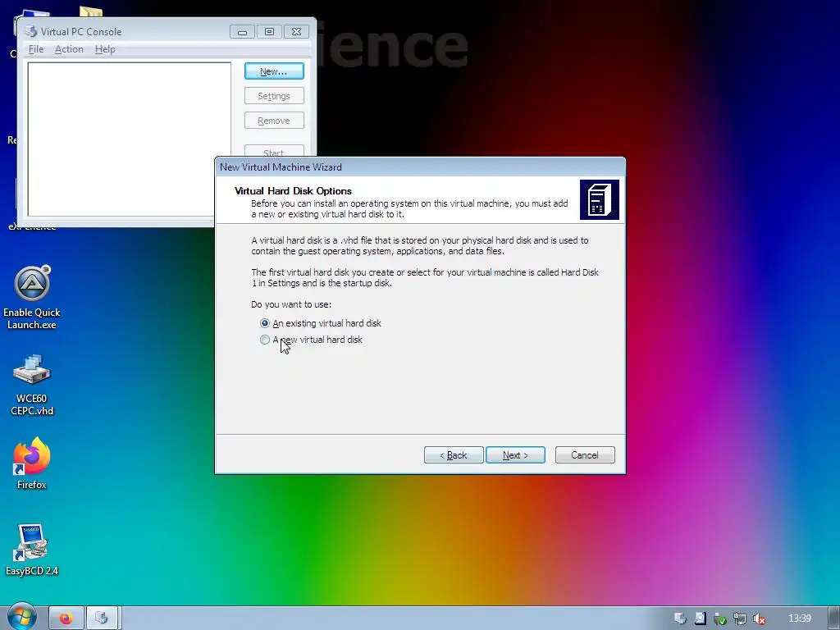The image size is (840, 630).
Task: Open the Windows Start menu
Action: coord(21,617)
